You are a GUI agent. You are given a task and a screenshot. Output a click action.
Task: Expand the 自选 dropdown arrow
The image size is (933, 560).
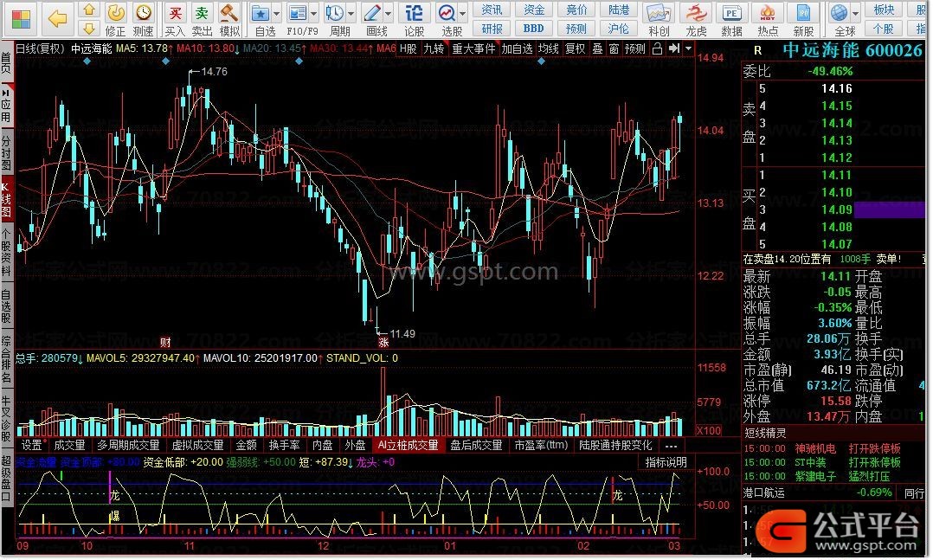[x=277, y=13]
